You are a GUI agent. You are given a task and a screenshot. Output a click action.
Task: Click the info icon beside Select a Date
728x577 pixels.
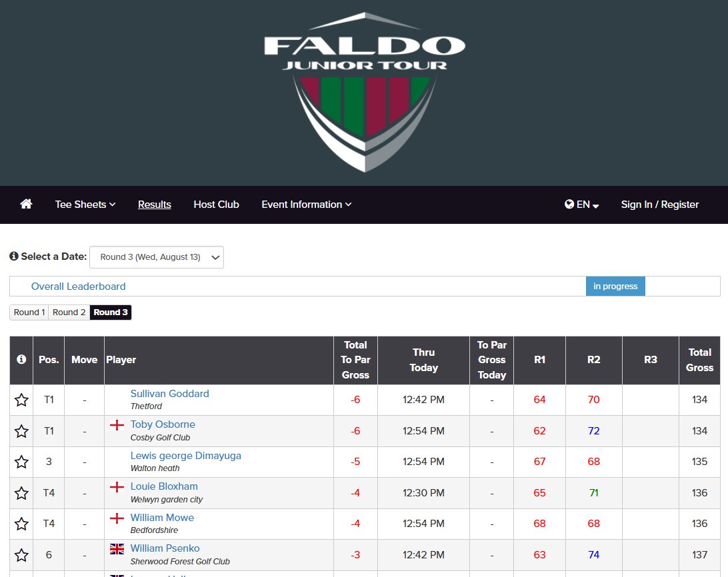(14, 257)
